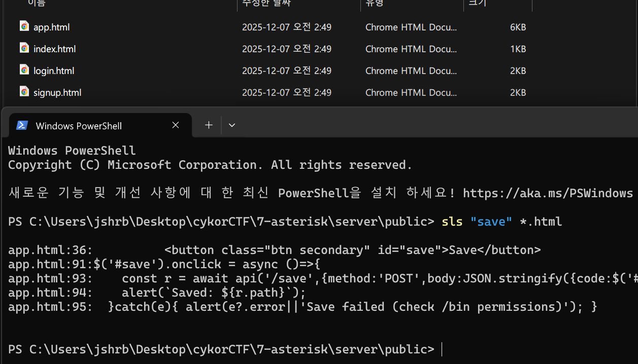This screenshot has width=638, height=364.
Task: Click the 1KB size of index.html
Action: [x=518, y=49]
